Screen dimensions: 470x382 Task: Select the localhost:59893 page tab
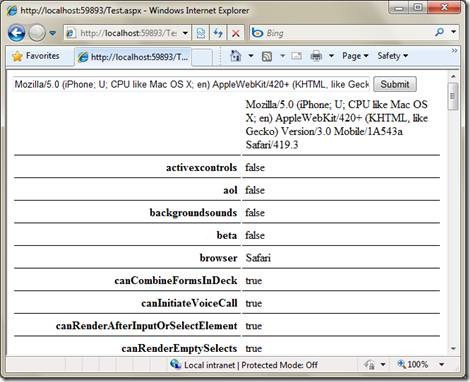133,57
